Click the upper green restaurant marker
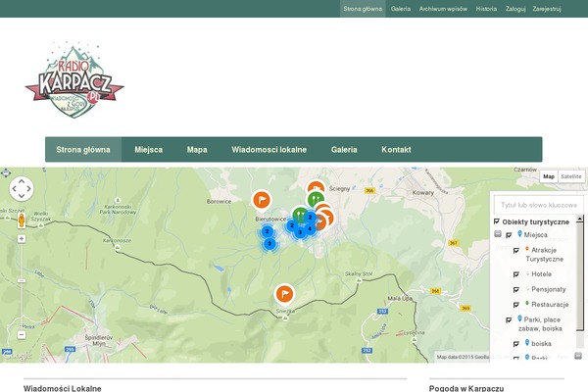The height and width of the screenshot is (392, 588). coord(316,200)
